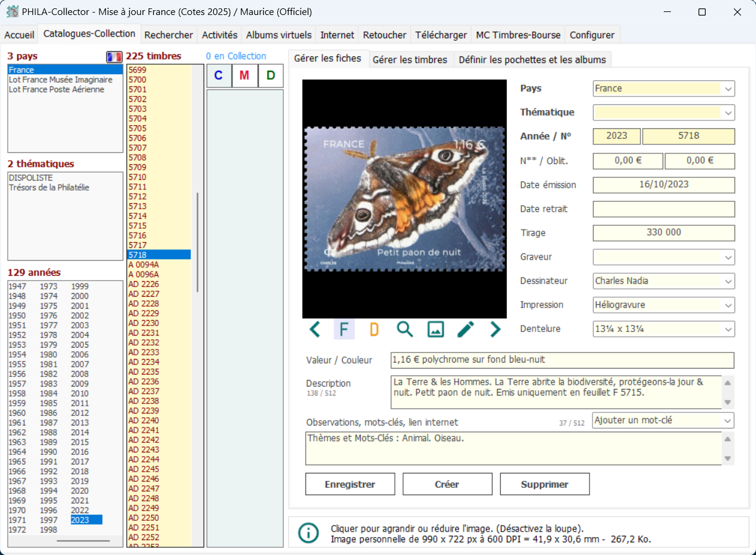This screenshot has height=555, width=756.
Task: Switch to Gérer les timbres tab
Action: click(410, 59)
